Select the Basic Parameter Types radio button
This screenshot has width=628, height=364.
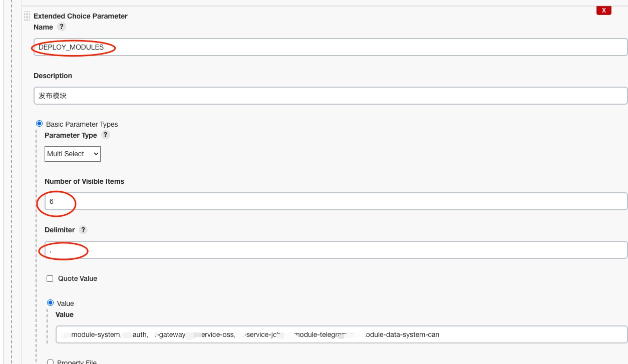coord(40,124)
